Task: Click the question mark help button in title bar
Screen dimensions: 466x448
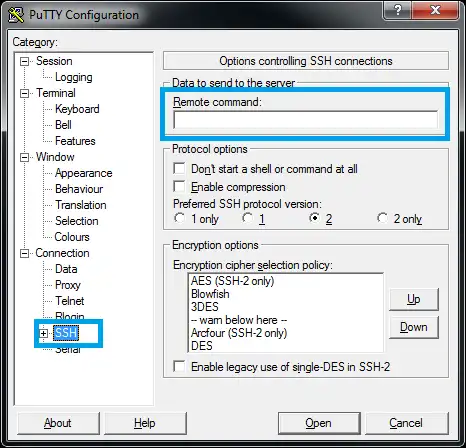Action: [x=398, y=10]
